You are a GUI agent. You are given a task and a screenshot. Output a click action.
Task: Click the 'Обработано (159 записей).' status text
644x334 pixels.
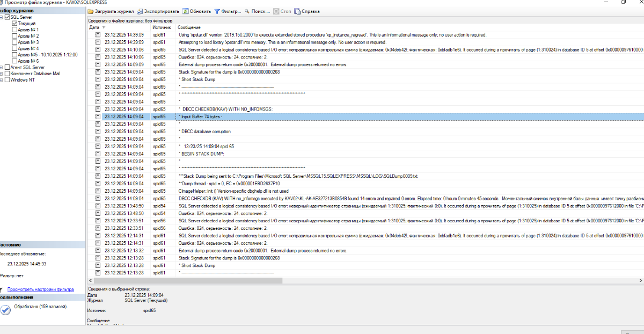click(x=41, y=307)
